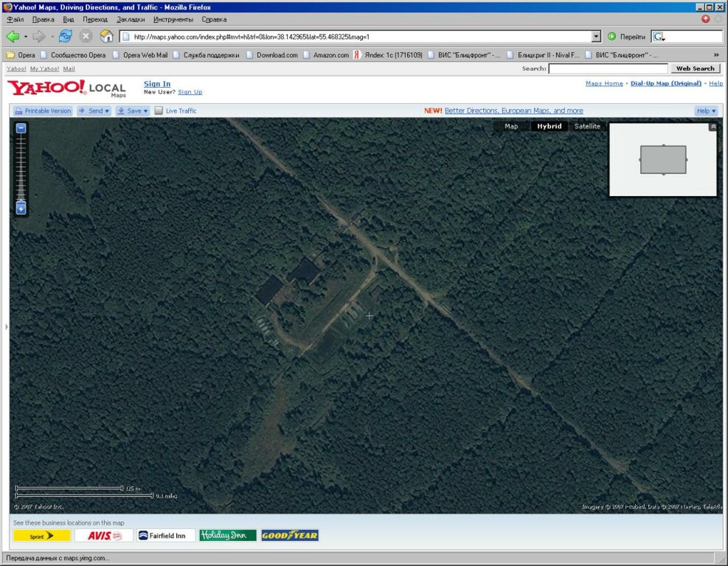Open the Вид menu
This screenshot has width=728, height=566.
pos(69,19)
